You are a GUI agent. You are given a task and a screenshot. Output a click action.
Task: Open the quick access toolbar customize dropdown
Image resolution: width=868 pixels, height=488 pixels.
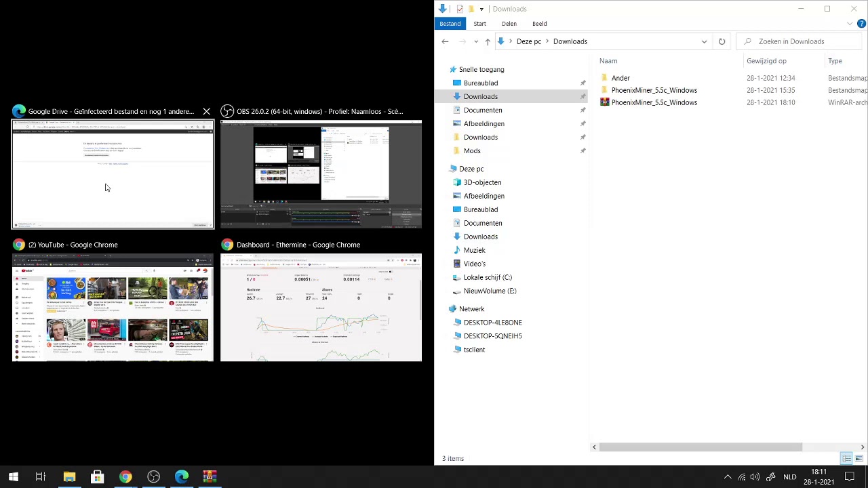point(481,9)
